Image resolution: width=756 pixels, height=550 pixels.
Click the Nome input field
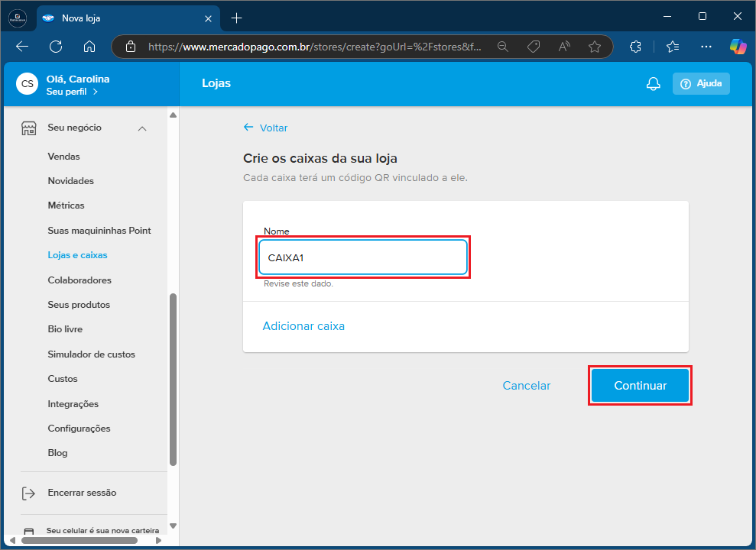pyautogui.click(x=362, y=257)
